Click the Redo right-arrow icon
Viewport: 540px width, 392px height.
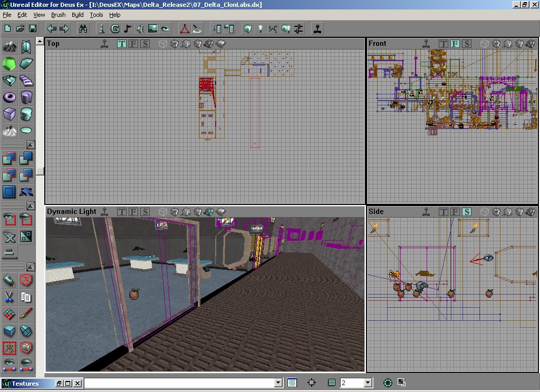[x=64, y=28]
